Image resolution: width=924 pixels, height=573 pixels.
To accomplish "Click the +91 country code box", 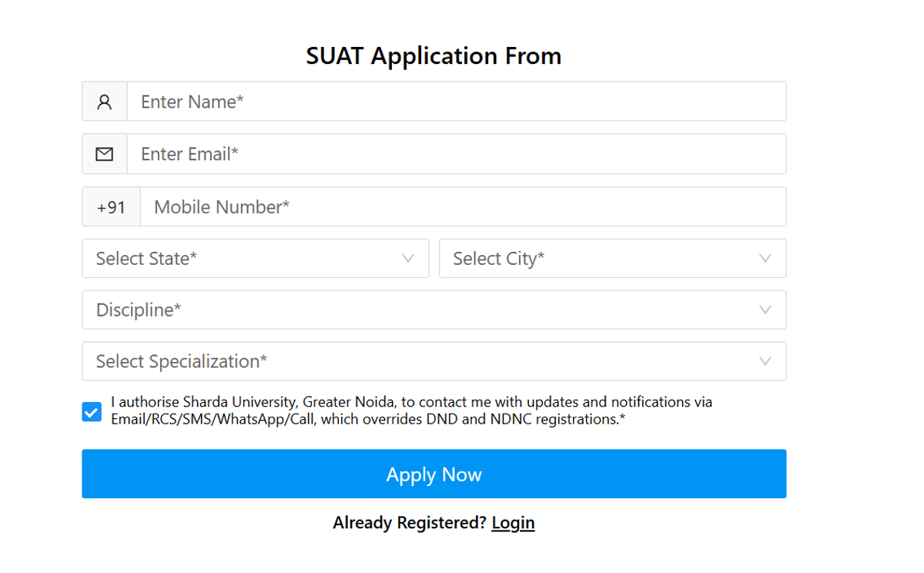I will [x=111, y=206].
